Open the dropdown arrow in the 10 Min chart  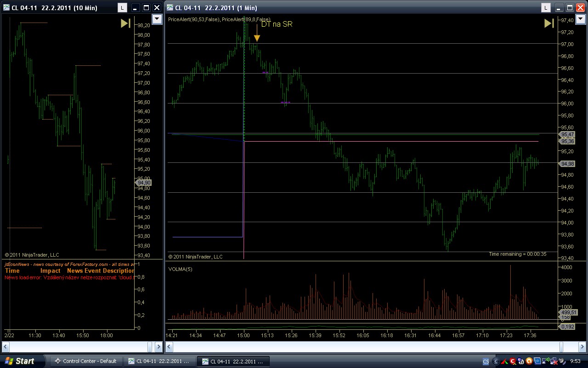[x=157, y=19]
